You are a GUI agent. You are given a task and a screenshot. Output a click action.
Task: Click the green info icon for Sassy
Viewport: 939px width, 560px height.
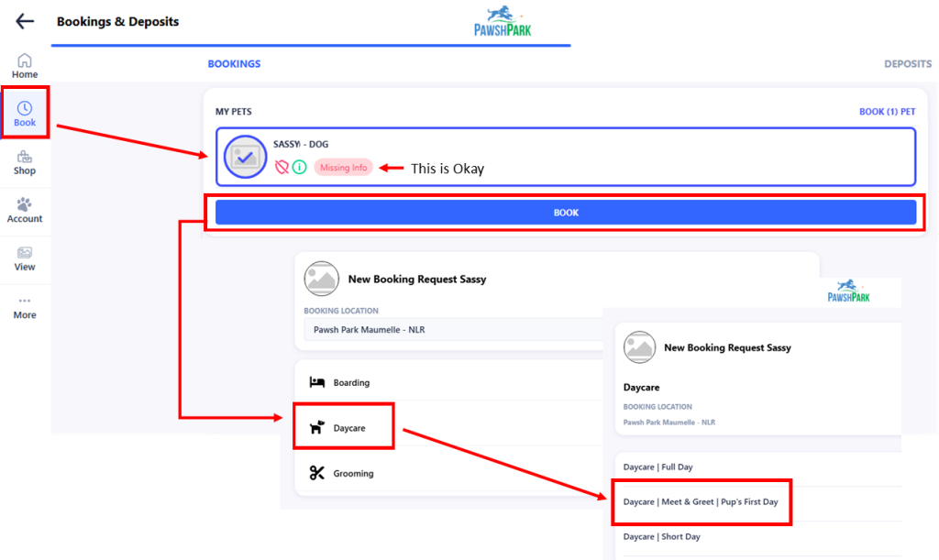coord(300,167)
